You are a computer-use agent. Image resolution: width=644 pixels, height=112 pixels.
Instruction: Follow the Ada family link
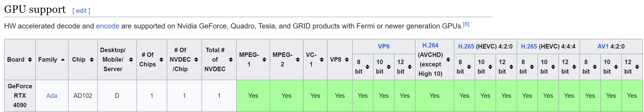(x=52, y=96)
